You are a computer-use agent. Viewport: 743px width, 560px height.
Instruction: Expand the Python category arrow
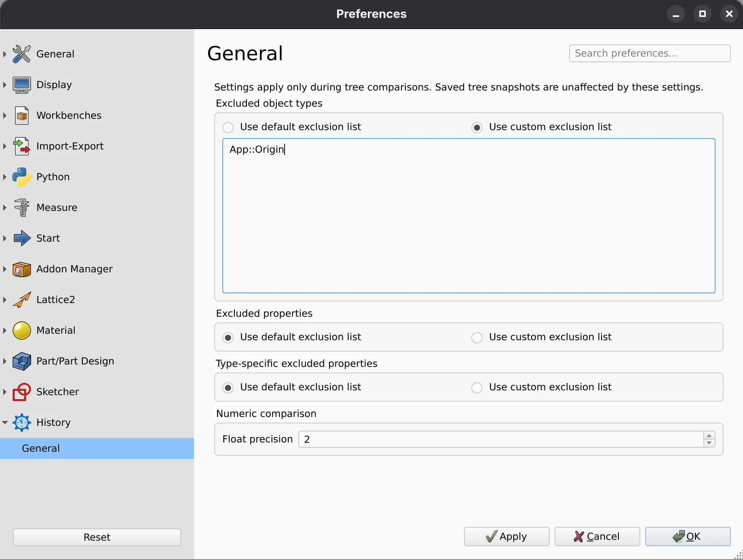(5, 177)
